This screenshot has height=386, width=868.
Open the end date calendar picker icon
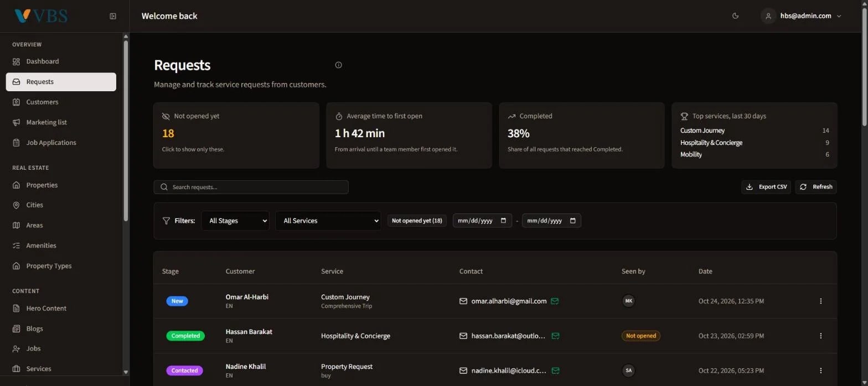(x=572, y=221)
